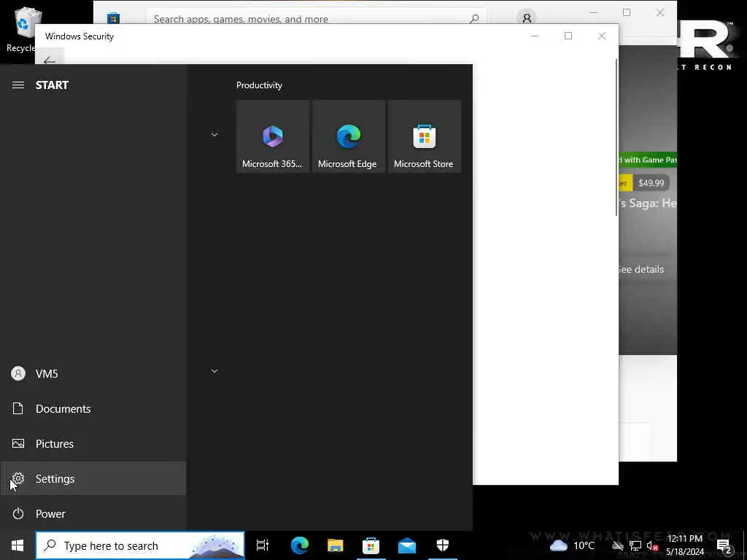
Task: Click the Windows Security vertical scrollbar
Action: (616, 138)
